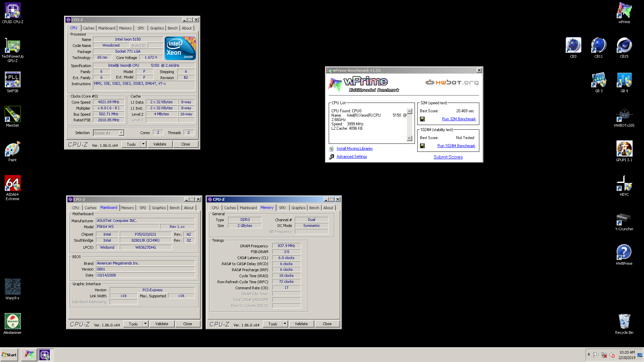This screenshot has height=362, width=644.
Task: Click Run 1024M Benchmark link
Action: tap(456, 146)
